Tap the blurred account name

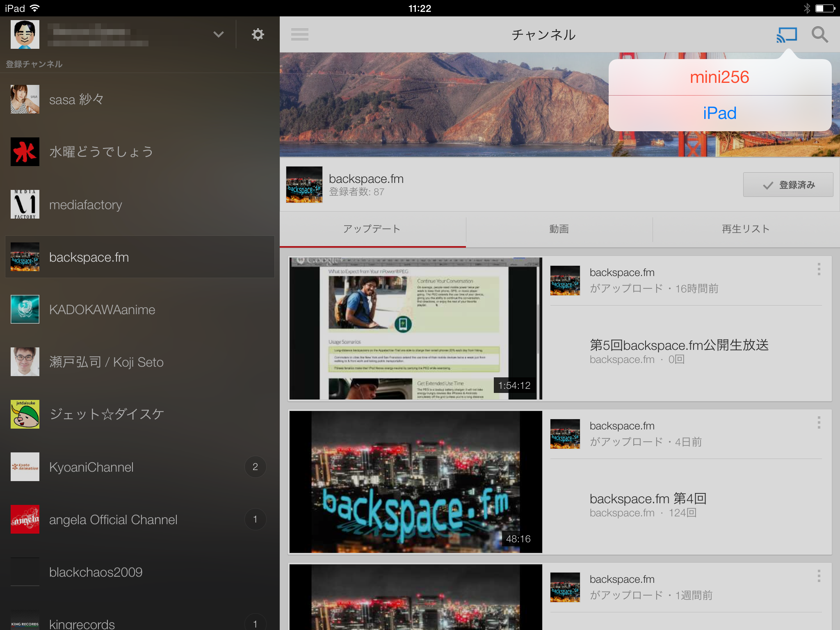pyautogui.click(x=98, y=35)
